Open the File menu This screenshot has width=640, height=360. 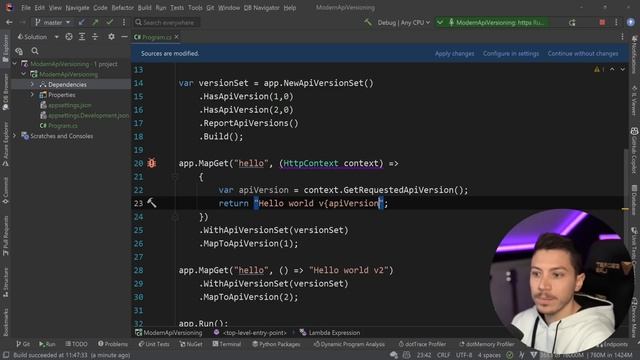[x=26, y=8]
